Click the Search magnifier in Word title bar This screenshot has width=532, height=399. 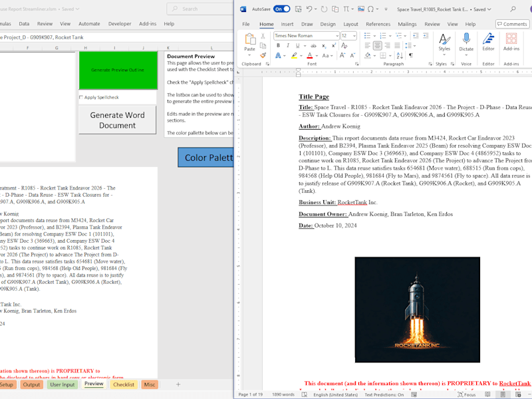(x=513, y=9)
